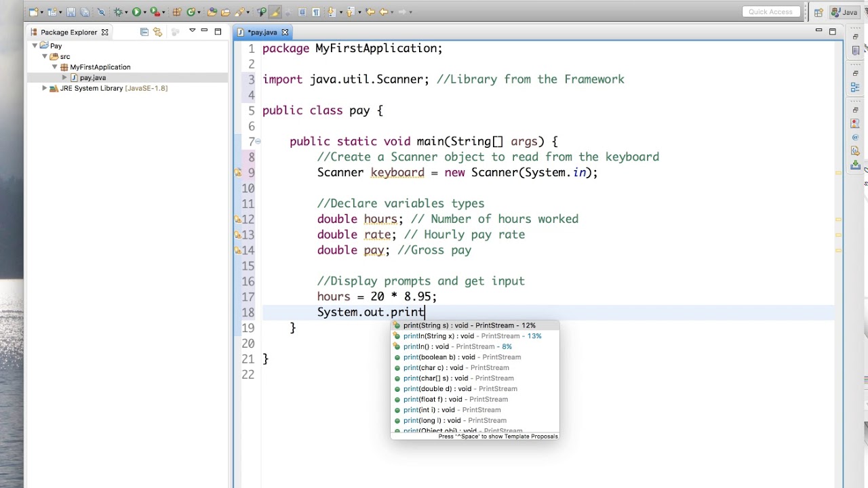This screenshot has height=488, width=868.
Task: Toggle Show Whitespace Characters pilcrow icon
Action: 316,12
